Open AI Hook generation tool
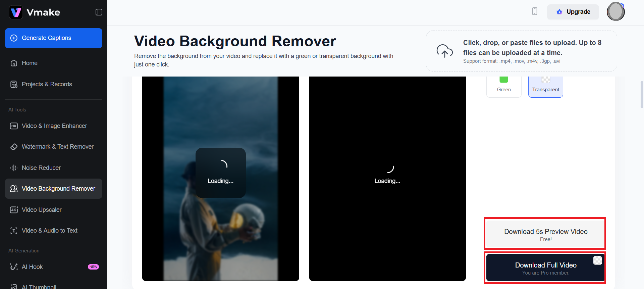The image size is (644, 289). pos(32,267)
